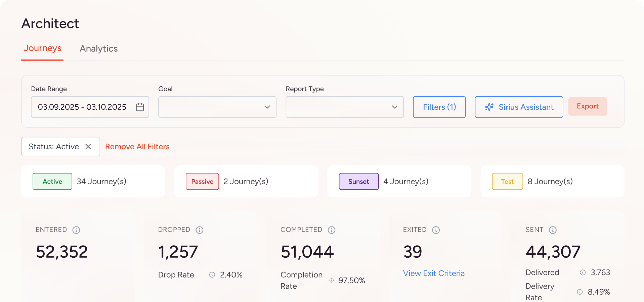Click the calendar icon in Date Range
Viewport: 644px width, 302px height.
(140, 107)
